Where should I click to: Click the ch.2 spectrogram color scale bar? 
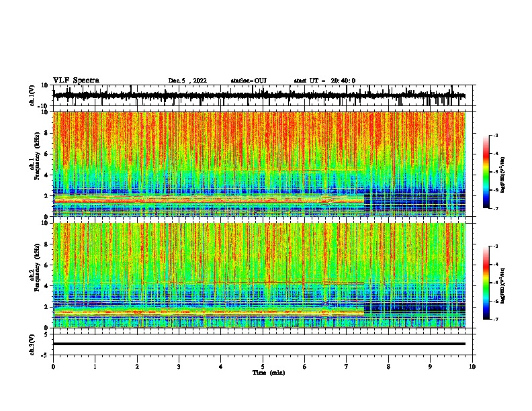click(486, 283)
